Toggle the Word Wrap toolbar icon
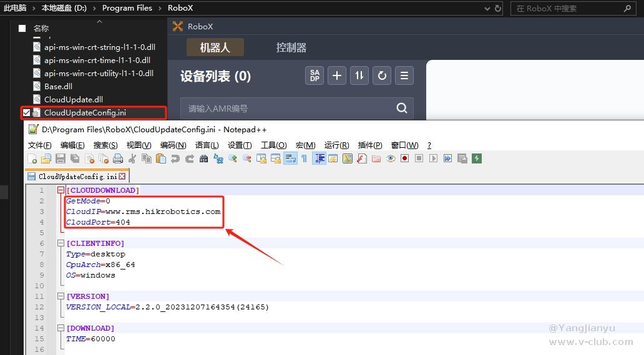 290,158
